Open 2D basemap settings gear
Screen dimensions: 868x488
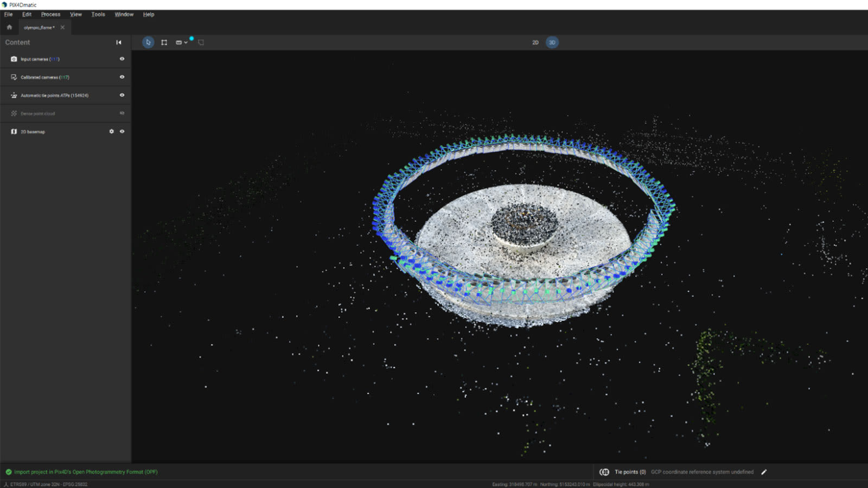click(x=112, y=131)
